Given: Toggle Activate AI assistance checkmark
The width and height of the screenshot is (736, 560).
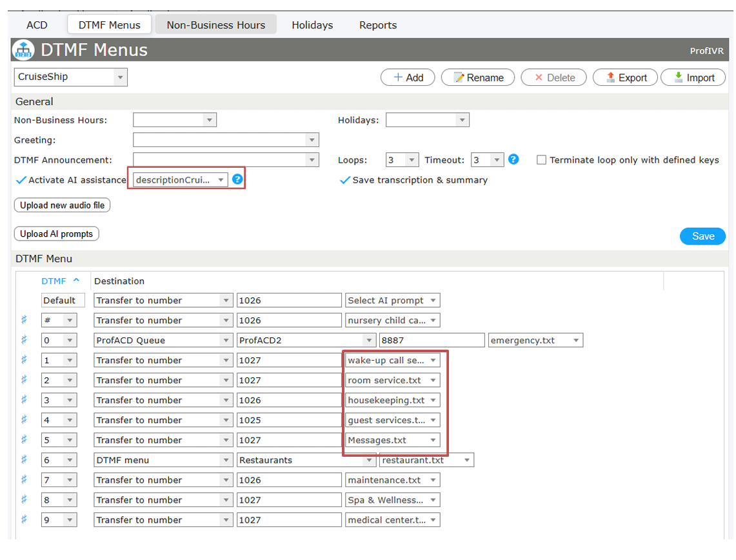Looking at the screenshot, I should click(21, 180).
